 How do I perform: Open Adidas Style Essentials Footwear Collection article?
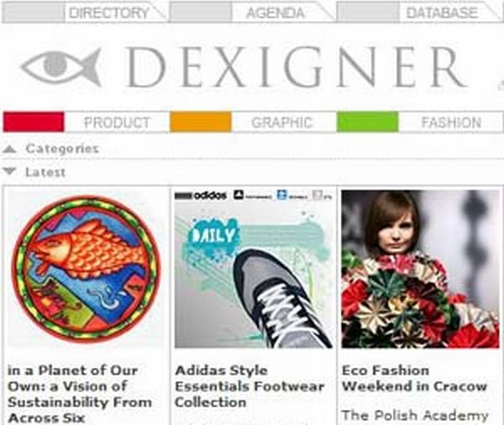click(249, 386)
